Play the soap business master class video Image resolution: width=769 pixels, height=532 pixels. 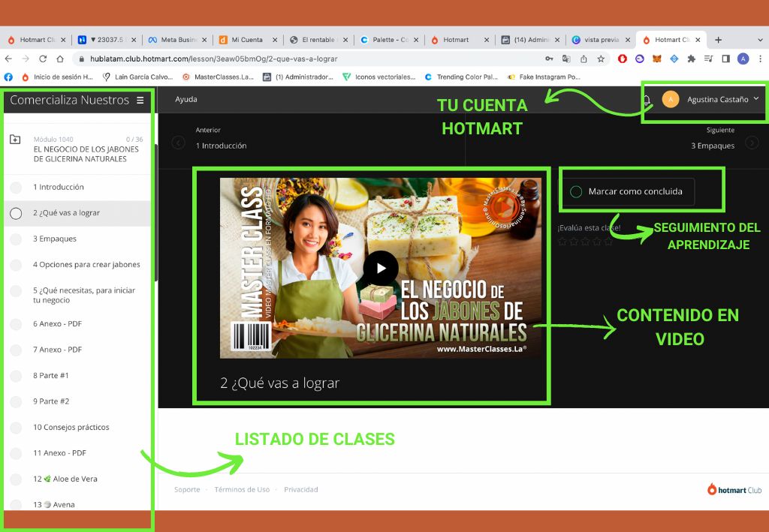tap(381, 268)
